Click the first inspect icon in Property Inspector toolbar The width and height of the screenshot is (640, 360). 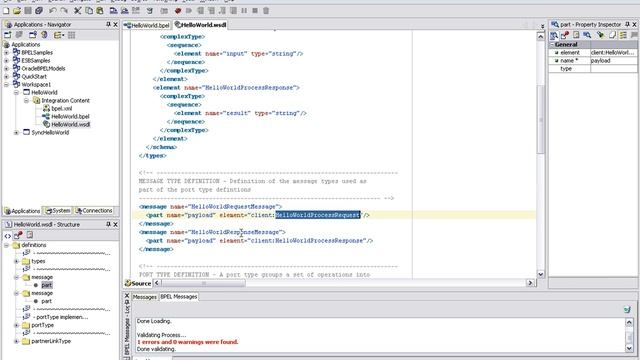coord(554,36)
